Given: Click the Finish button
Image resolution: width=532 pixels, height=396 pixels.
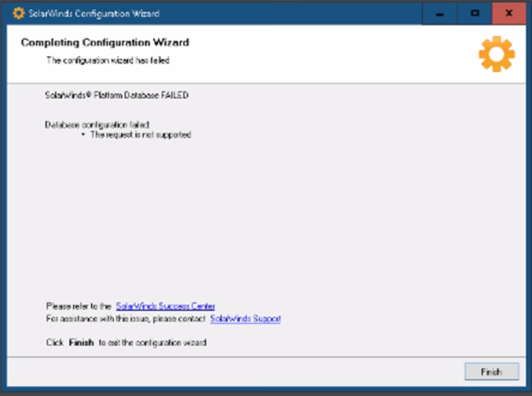Looking at the screenshot, I should point(491,371).
